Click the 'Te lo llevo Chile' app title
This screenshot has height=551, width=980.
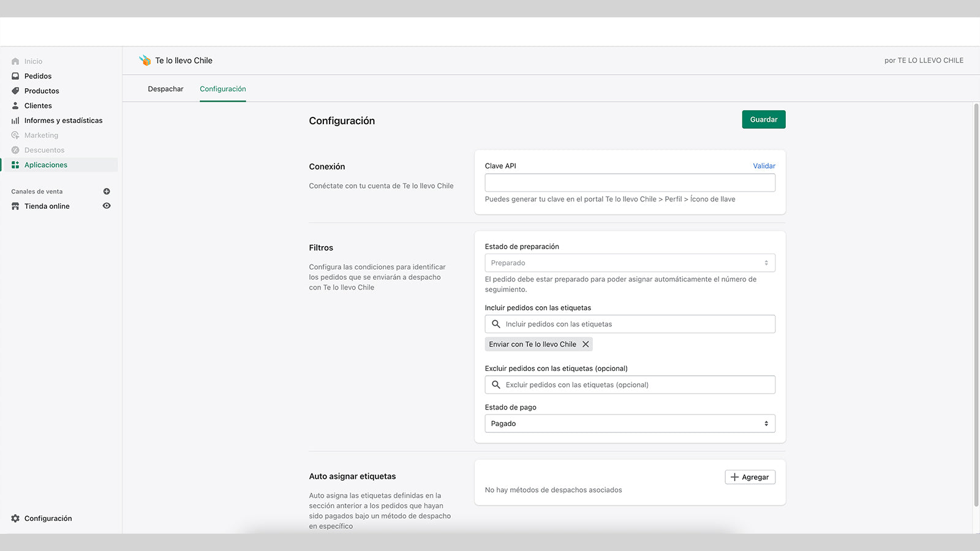184,61
